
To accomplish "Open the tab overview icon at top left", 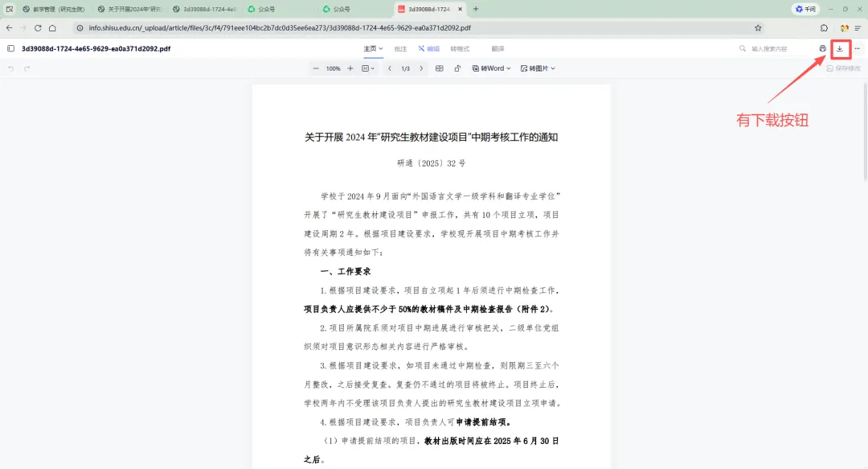I will 10,9.
